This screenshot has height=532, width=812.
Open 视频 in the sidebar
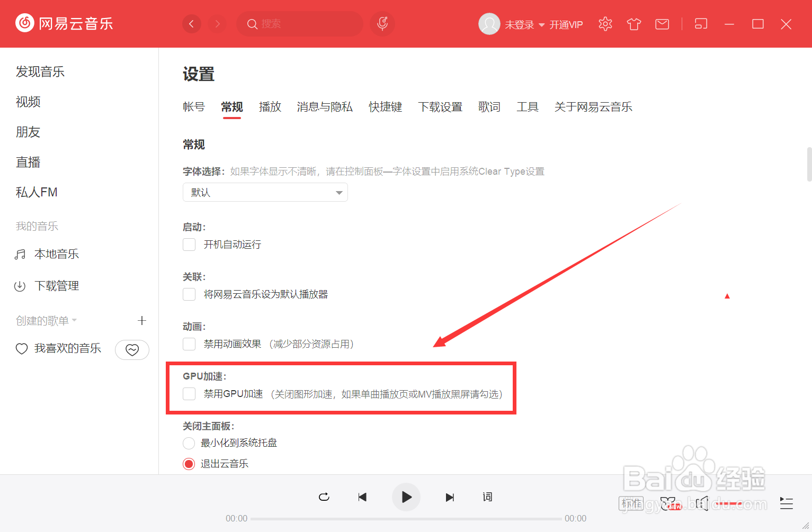pos(28,102)
